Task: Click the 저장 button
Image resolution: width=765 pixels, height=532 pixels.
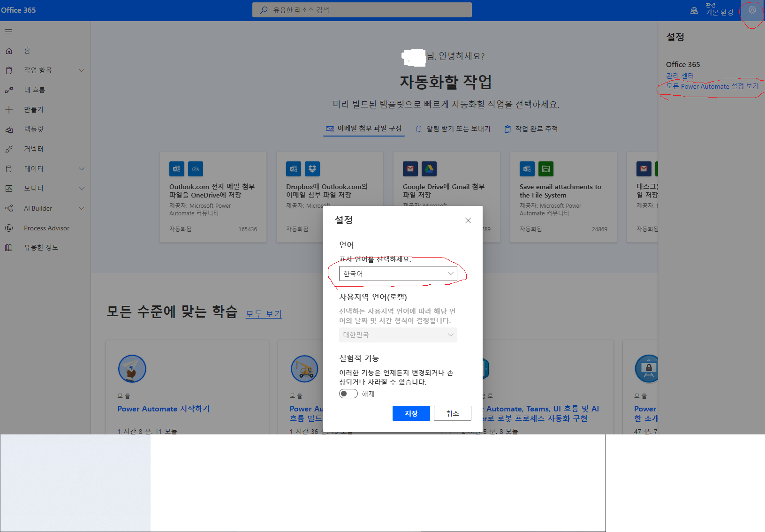Action: [411, 413]
